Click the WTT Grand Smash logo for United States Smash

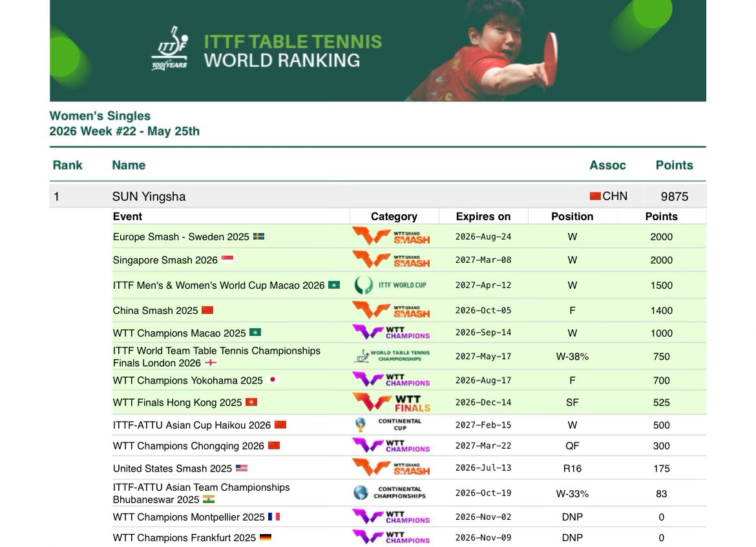point(391,468)
